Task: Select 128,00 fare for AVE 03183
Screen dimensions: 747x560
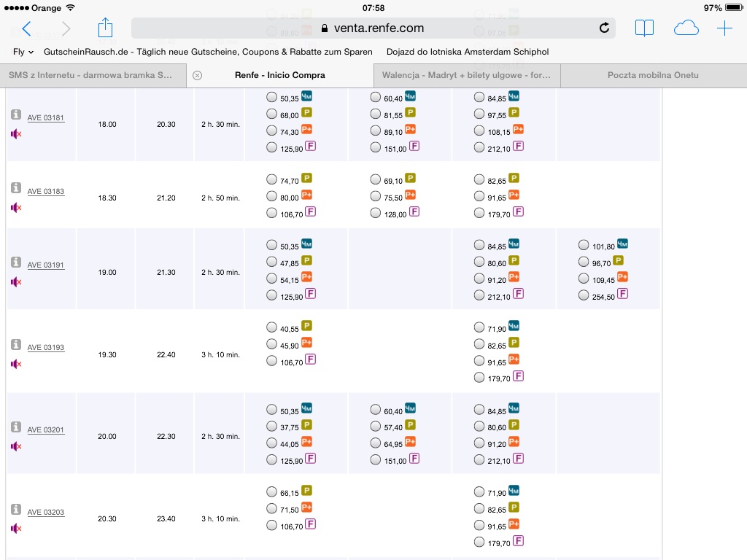Action: (376, 212)
